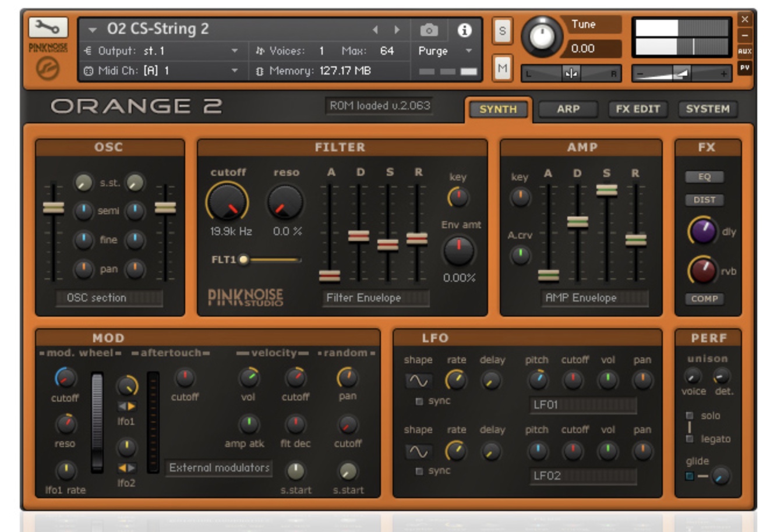
Task: Click LFO1 sine shape selector
Action: [418, 381]
